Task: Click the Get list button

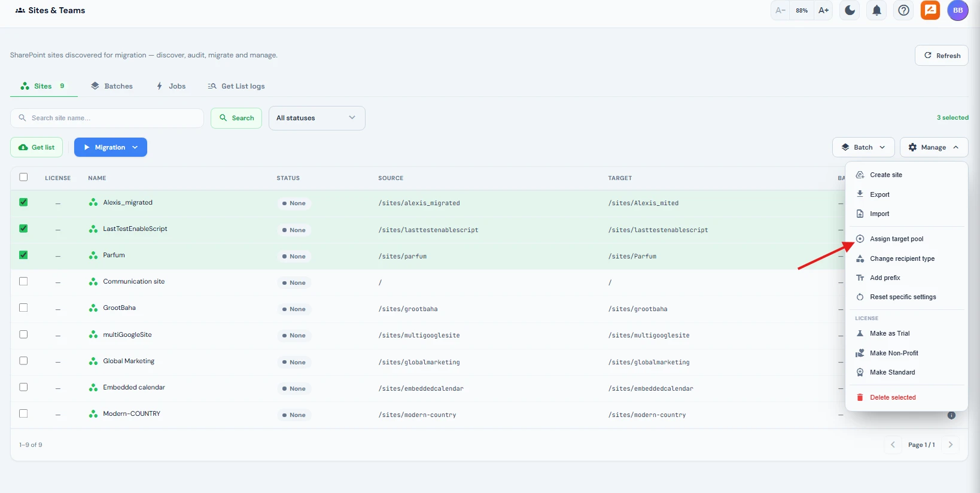Action: 36,147
